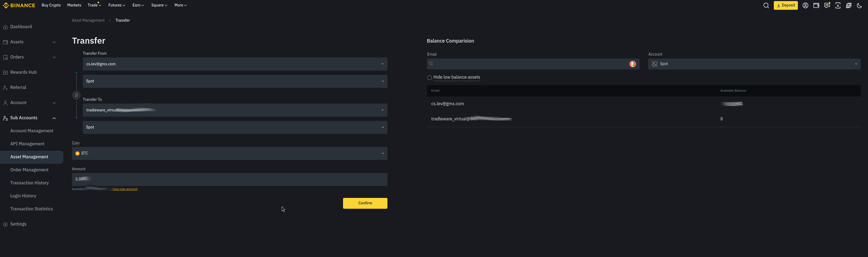Open Square menu
The image size is (868, 257).
(x=159, y=5)
